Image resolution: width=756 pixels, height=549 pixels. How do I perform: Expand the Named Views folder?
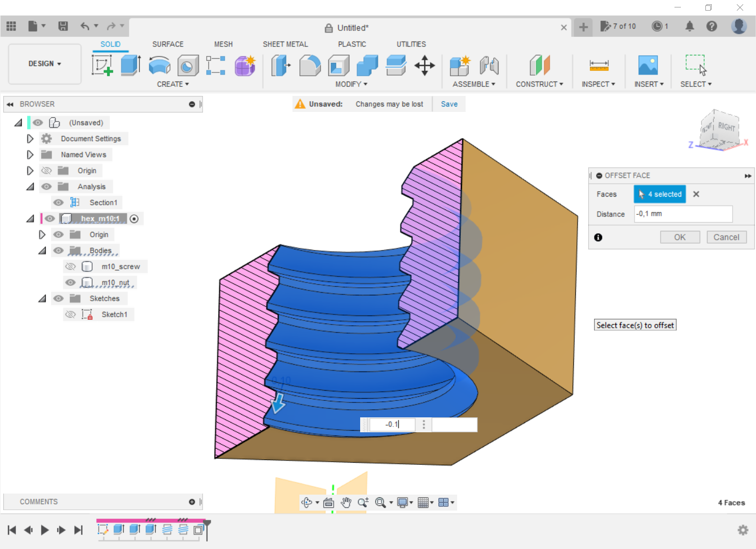click(x=30, y=155)
